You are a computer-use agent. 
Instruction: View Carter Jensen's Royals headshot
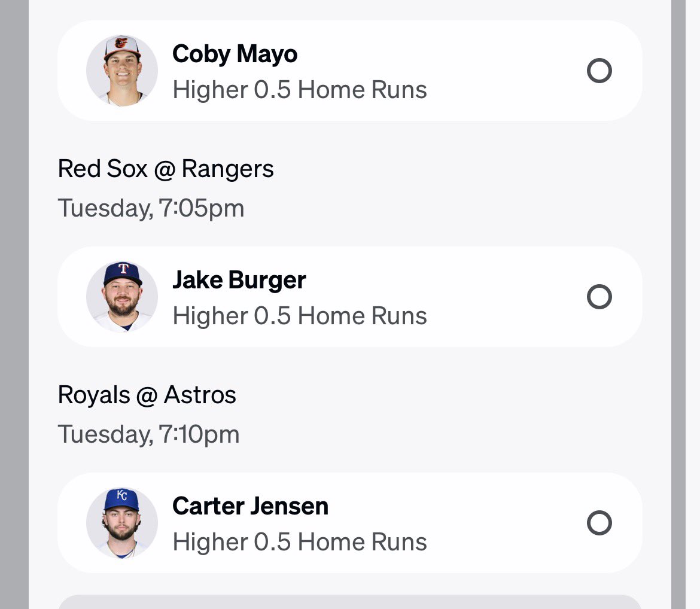[x=122, y=523]
